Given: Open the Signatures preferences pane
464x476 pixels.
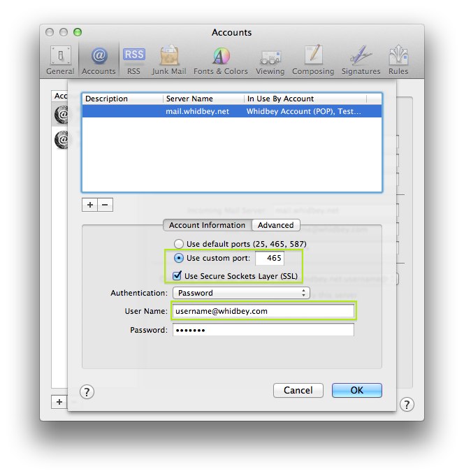Looking at the screenshot, I should click(x=361, y=60).
